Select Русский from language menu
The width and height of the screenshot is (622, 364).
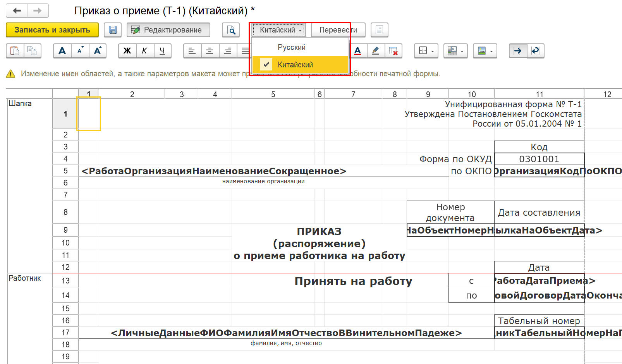click(292, 47)
